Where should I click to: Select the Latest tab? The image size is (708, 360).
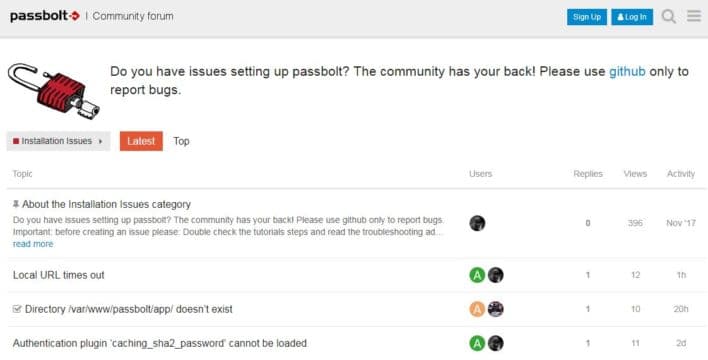(141, 141)
